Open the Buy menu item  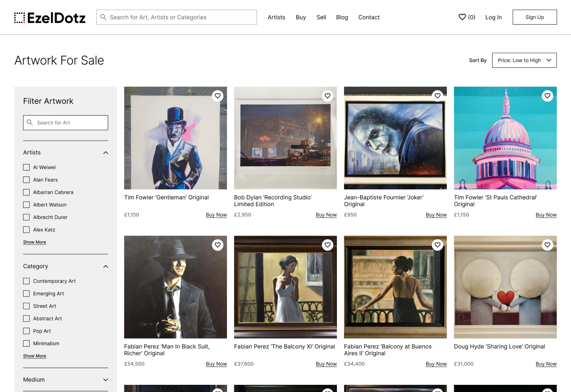pos(301,17)
